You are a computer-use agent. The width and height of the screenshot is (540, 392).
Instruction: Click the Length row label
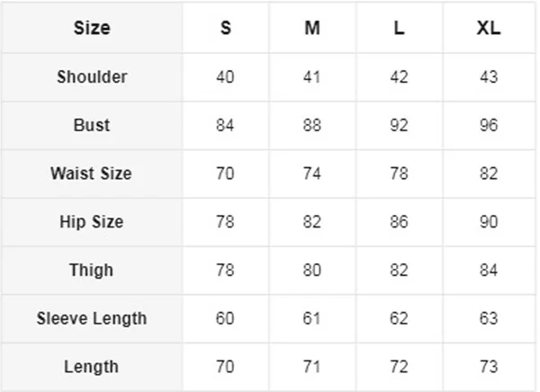[91, 367]
